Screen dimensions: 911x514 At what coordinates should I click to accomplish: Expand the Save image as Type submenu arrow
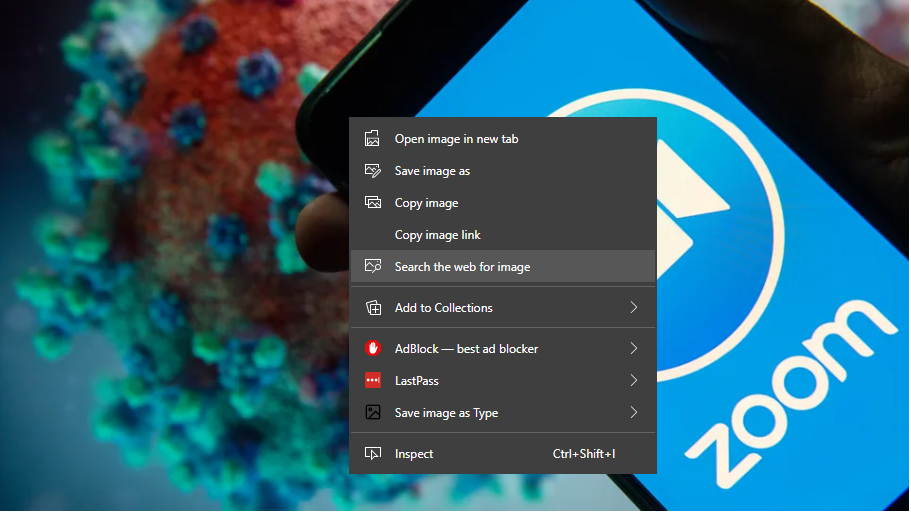tap(634, 412)
